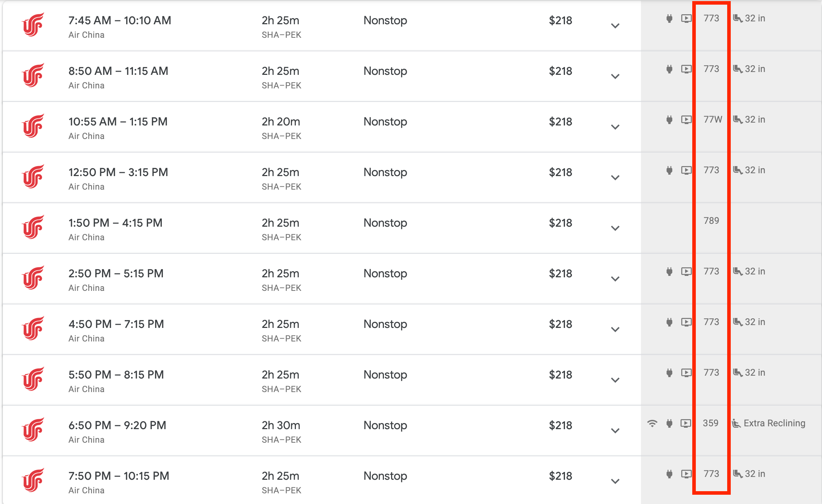
Task: Click the video screen icon on the 8:50 AM flight
Action: pyautogui.click(x=686, y=69)
